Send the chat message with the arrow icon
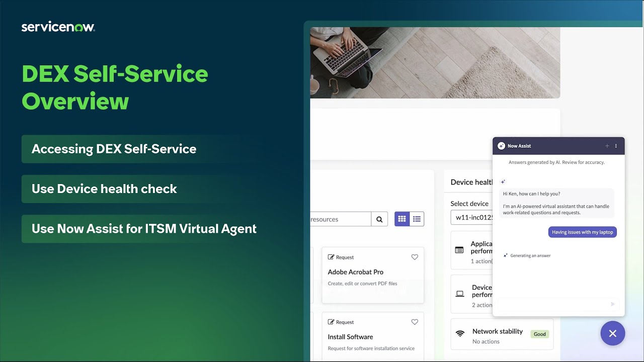The image size is (644, 362). (612, 304)
